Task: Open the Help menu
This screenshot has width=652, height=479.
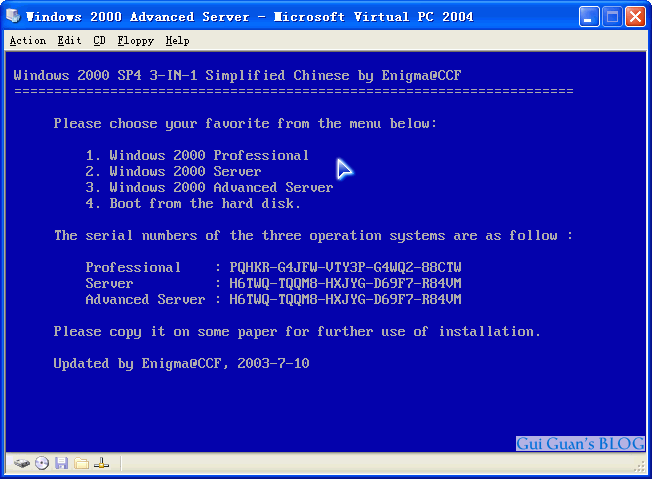Action: pyautogui.click(x=178, y=41)
